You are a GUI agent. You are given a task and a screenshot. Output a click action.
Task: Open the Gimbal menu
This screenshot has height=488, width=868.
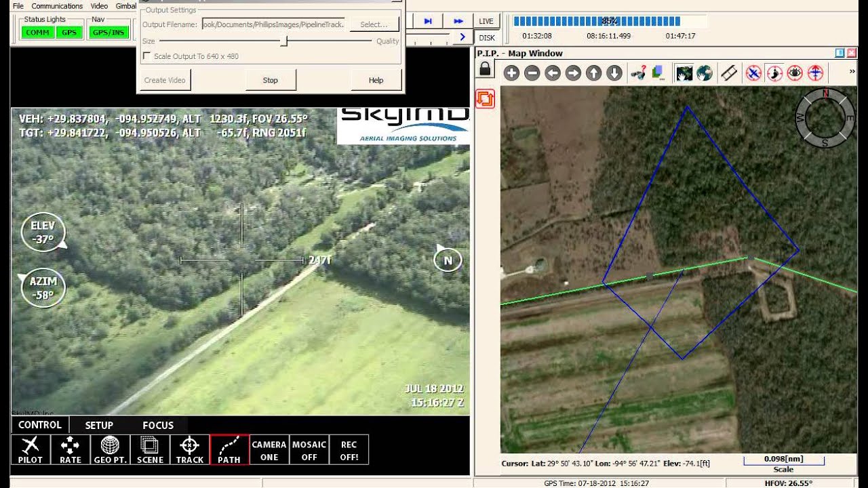pos(125,6)
